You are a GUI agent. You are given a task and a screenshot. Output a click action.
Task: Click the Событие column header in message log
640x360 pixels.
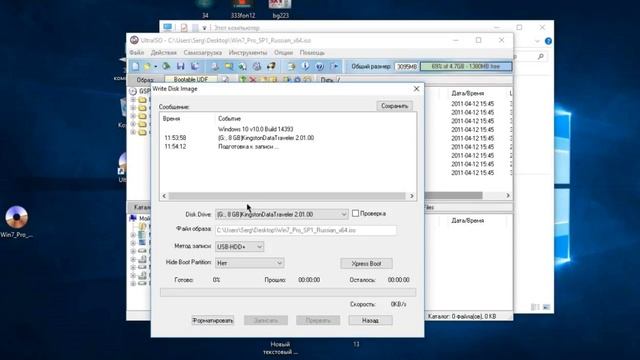[x=229, y=118]
